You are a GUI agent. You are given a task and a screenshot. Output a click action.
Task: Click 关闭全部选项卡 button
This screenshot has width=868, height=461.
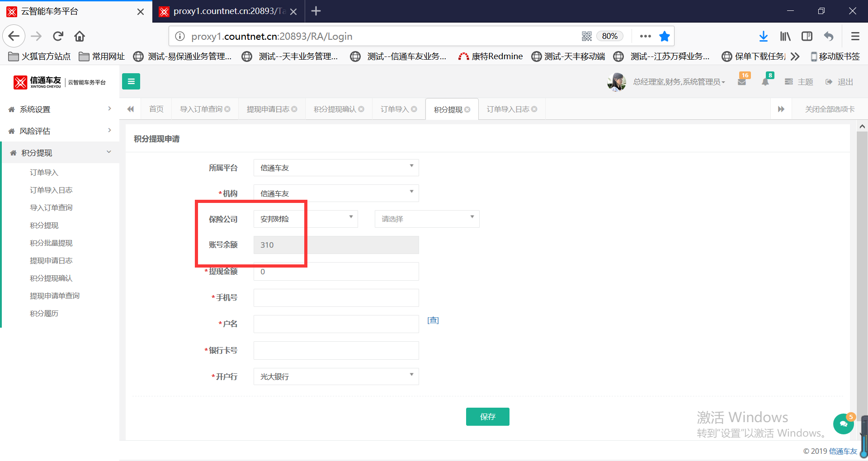tap(830, 109)
